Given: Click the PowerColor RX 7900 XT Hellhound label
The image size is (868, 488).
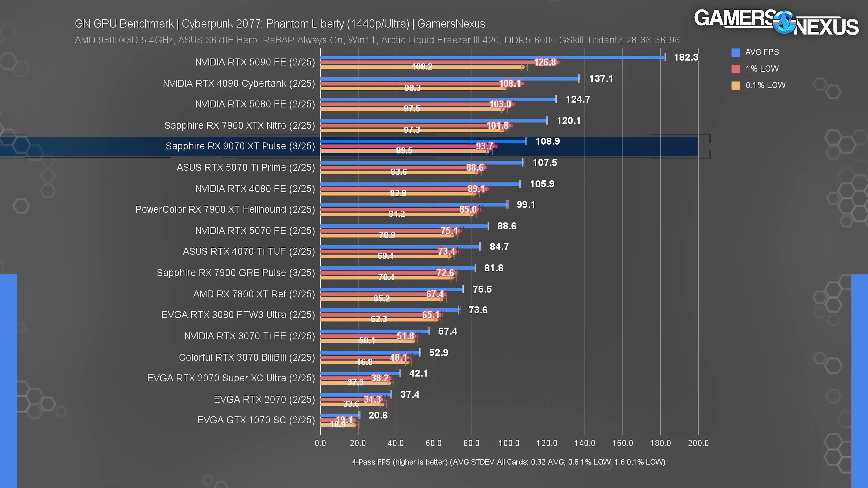Looking at the screenshot, I should point(225,209).
